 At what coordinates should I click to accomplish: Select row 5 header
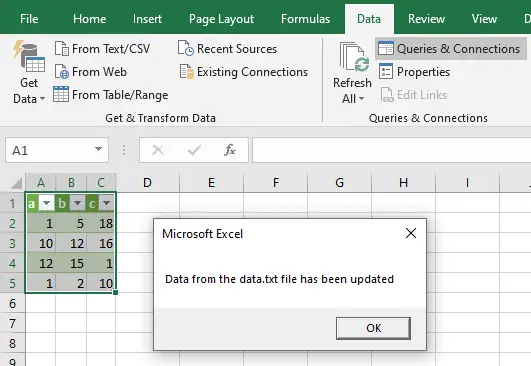[x=13, y=283]
